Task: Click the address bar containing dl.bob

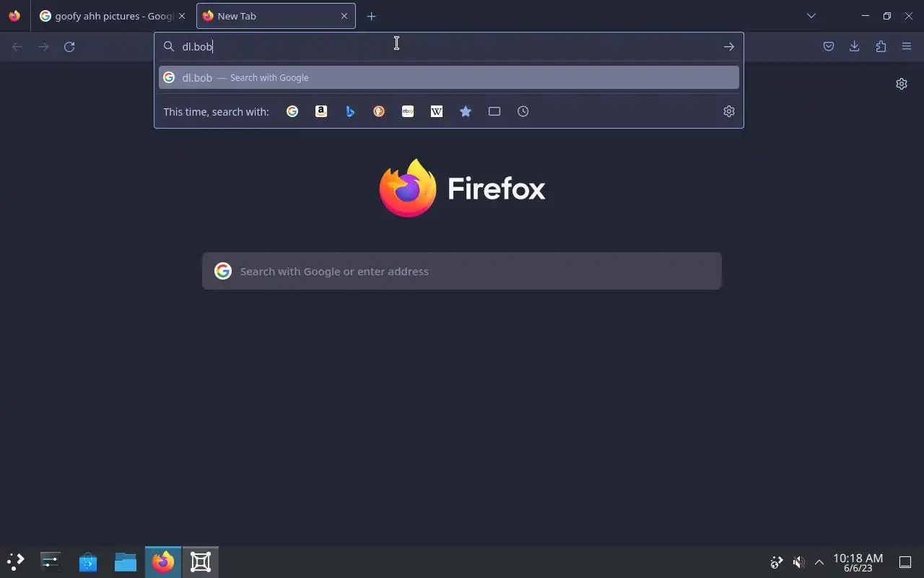Action: pos(448,47)
